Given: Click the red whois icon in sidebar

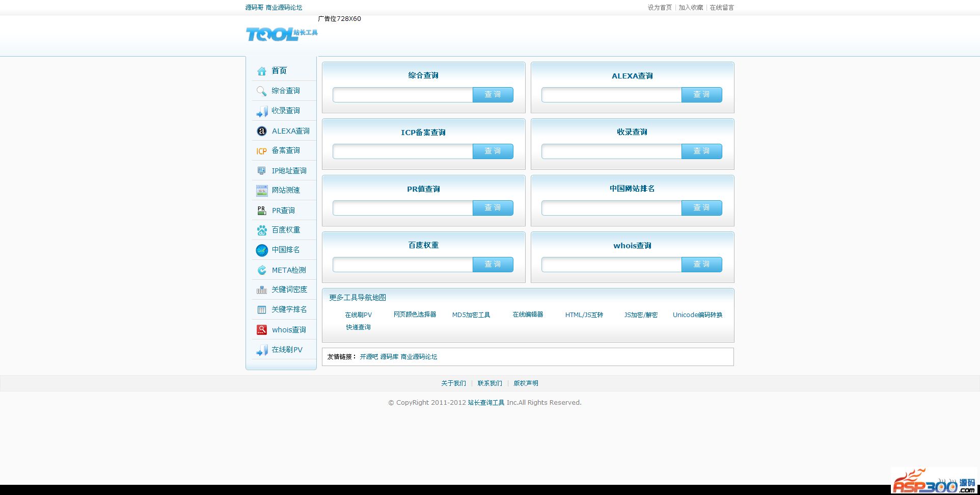Looking at the screenshot, I should coord(262,330).
